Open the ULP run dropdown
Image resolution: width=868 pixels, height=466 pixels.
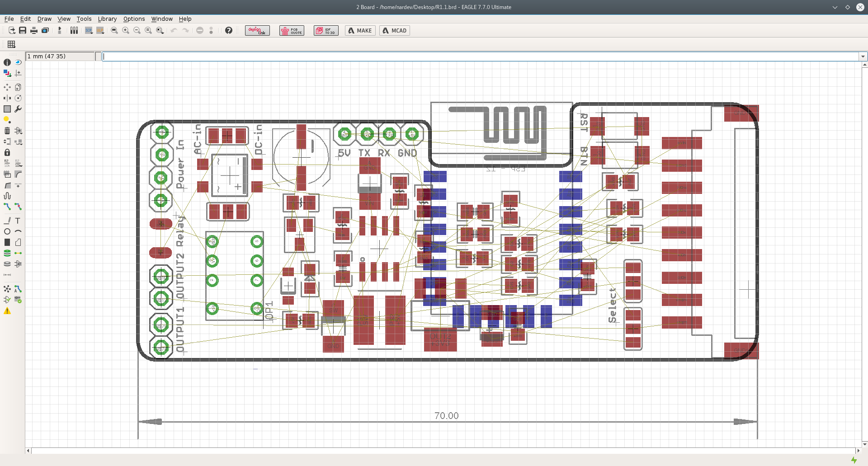coord(100,30)
